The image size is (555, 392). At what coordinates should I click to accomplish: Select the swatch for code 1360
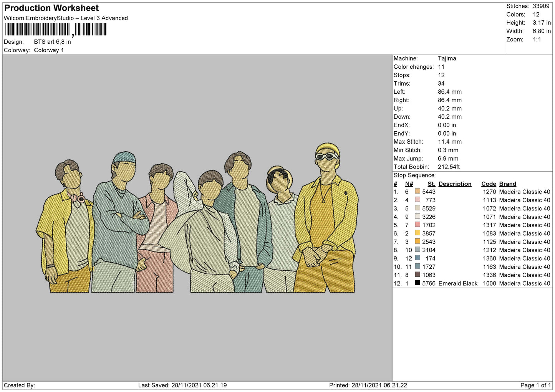[417, 258]
